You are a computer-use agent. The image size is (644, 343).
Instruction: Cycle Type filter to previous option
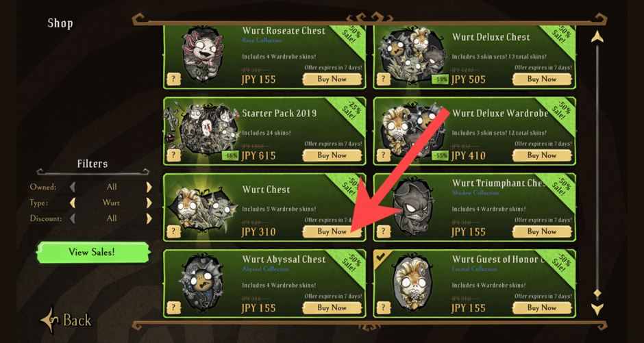point(73,203)
